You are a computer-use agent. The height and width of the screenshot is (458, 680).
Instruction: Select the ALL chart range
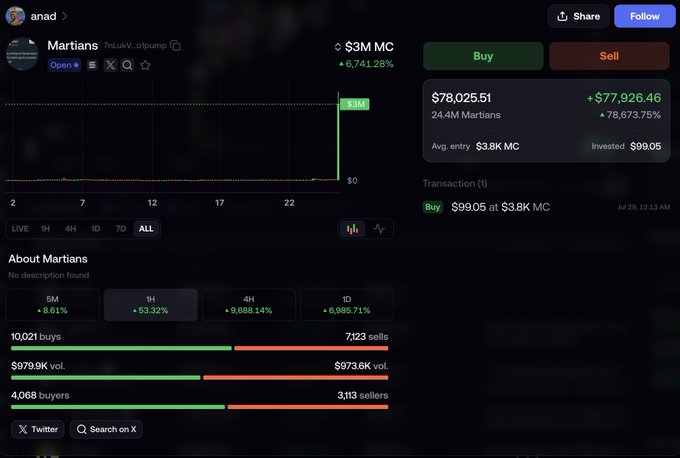click(x=146, y=229)
